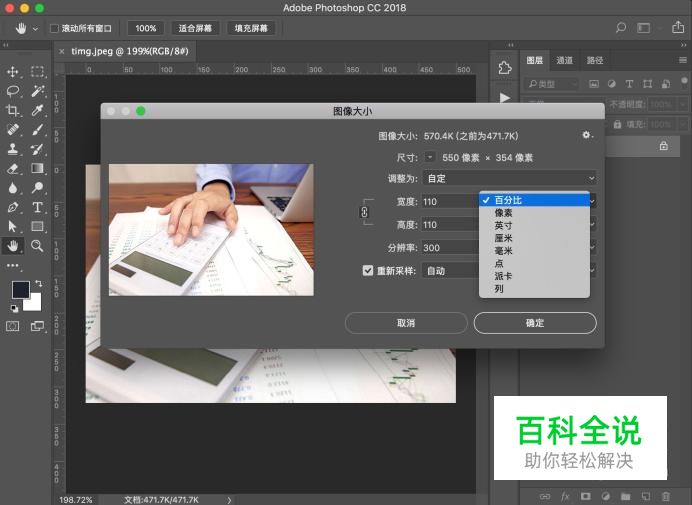Viewport: 692px width, 505px height.
Task: Select the Rectangular Marquee tool
Action: click(37, 72)
